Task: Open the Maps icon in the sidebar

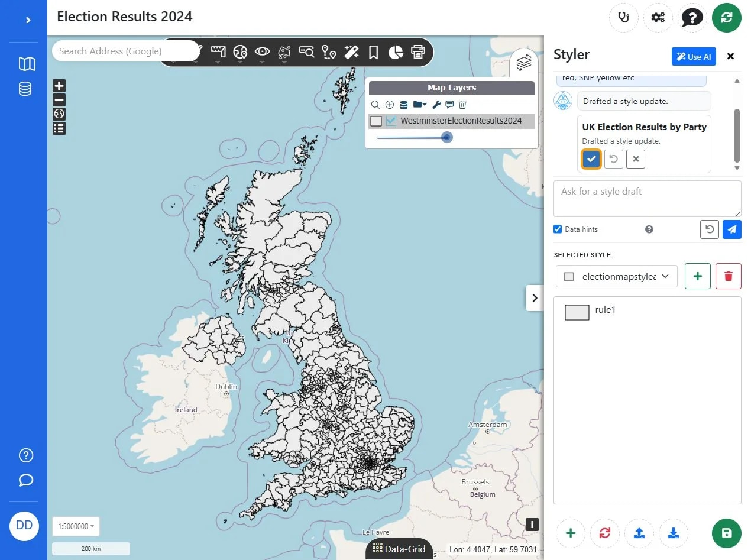Action: (x=27, y=64)
